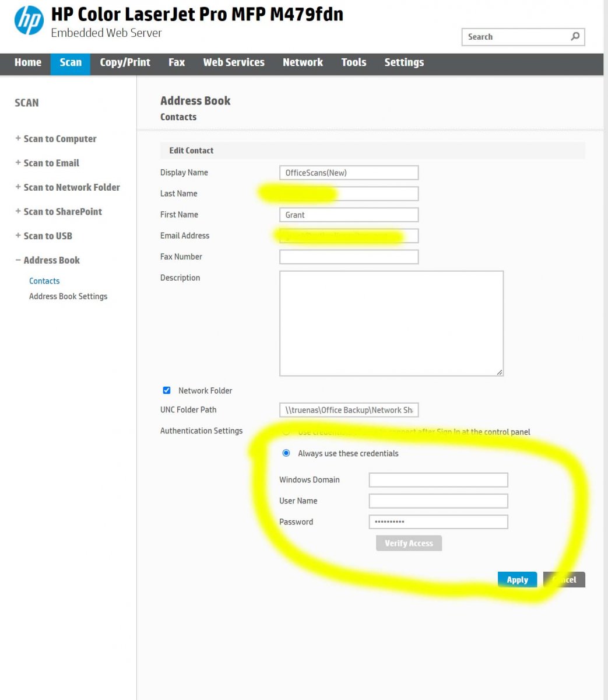Click the Last Name field
Image resolution: width=608 pixels, height=700 pixels.
349,194
